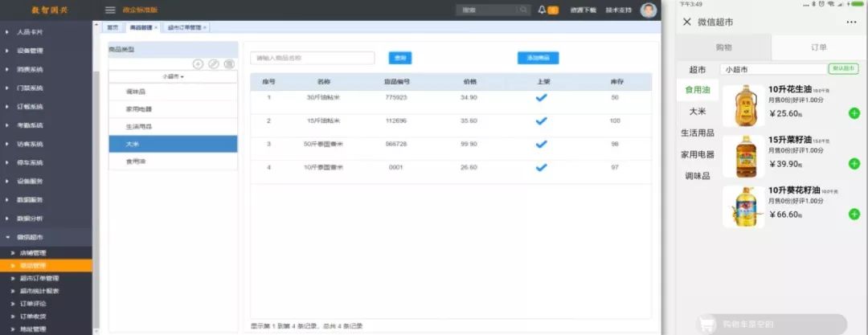Toggle the 上架 checkmark for 50斤泰国香米
868x335 pixels.
[x=542, y=144]
